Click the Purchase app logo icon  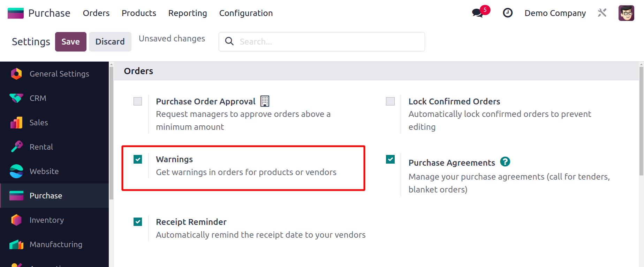(x=16, y=13)
